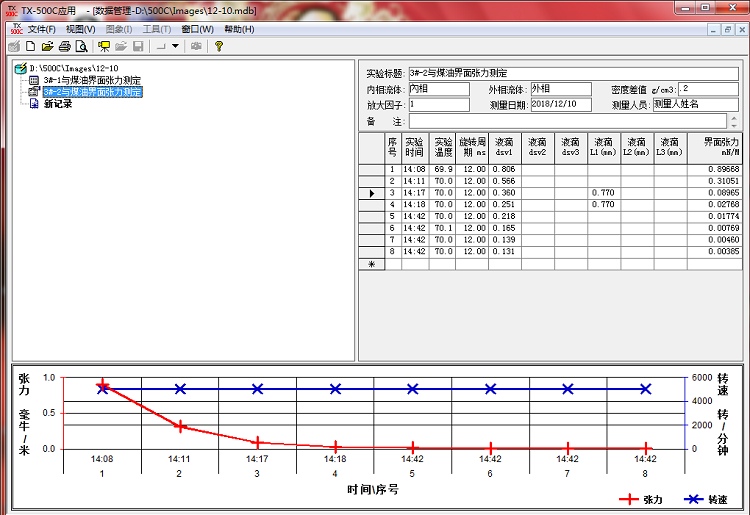Click the remarks field's up spinner arrow

pyautogui.click(x=735, y=117)
